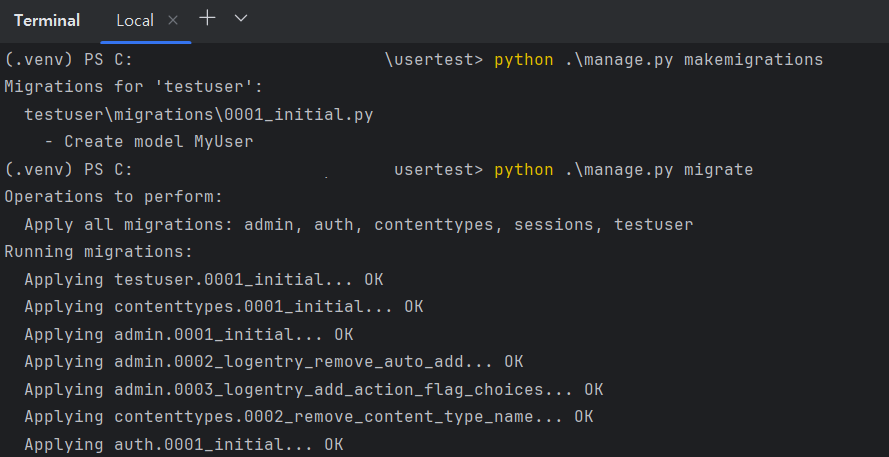This screenshot has width=889, height=457.
Task: Click the migrate command argument text
Action: (718, 170)
